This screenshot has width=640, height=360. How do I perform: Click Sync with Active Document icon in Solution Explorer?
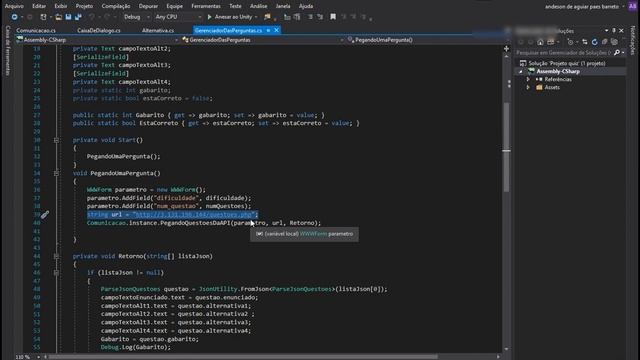(x=584, y=42)
